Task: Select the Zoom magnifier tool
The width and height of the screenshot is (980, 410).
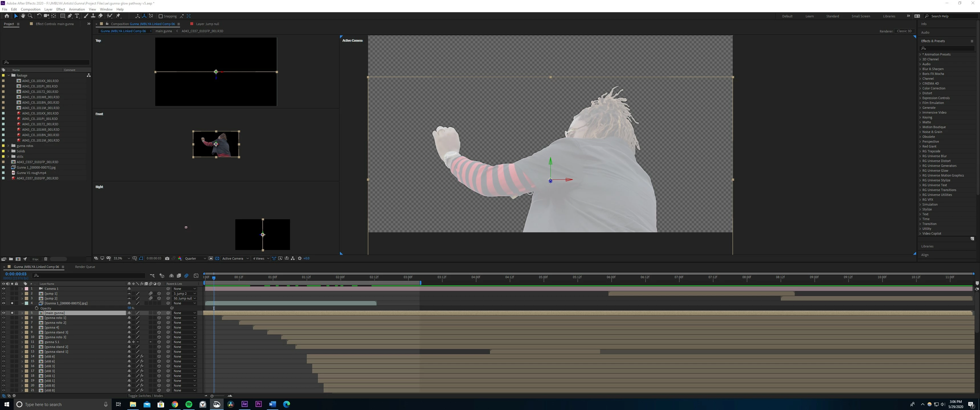Action: 30,16
